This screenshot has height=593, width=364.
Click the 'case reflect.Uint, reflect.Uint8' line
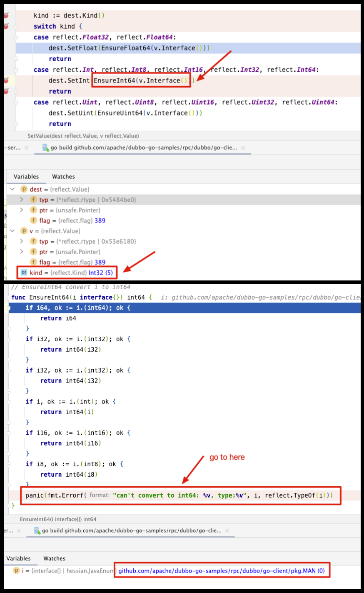(x=186, y=102)
